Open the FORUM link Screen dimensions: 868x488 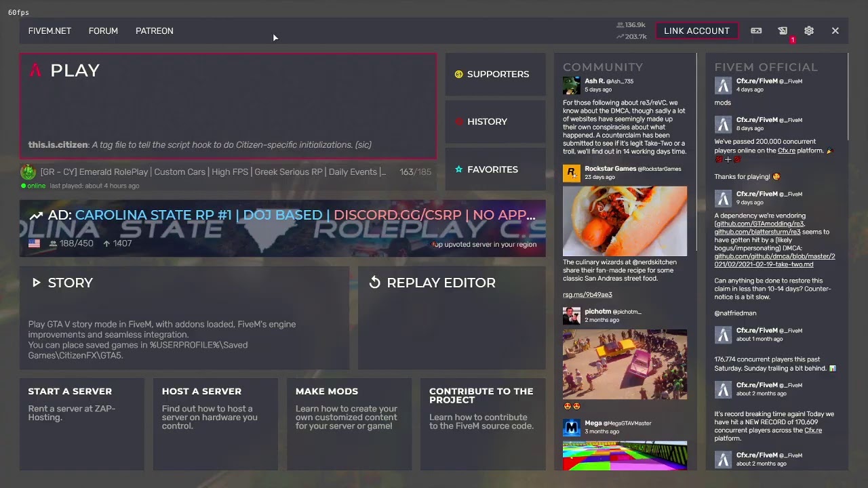pyautogui.click(x=103, y=30)
